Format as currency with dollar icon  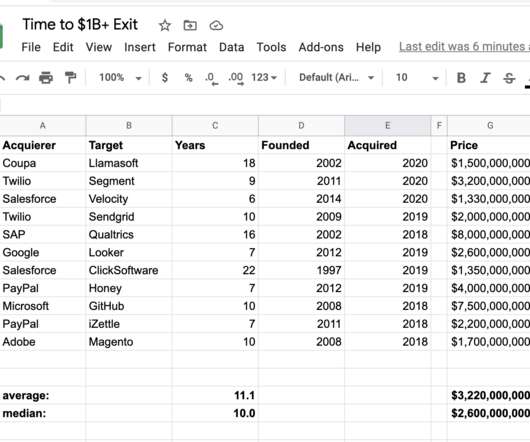(165, 78)
